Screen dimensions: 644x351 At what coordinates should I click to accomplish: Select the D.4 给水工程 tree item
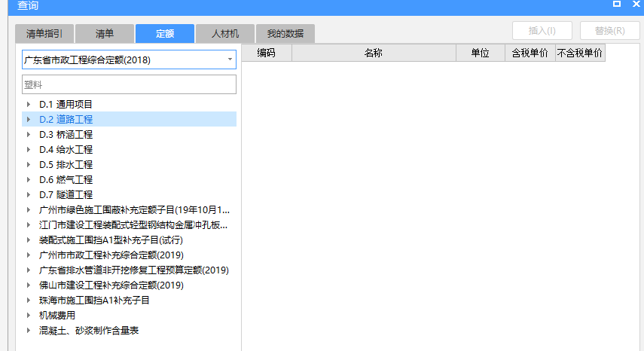pyautogui.click(x=66, y=149)
